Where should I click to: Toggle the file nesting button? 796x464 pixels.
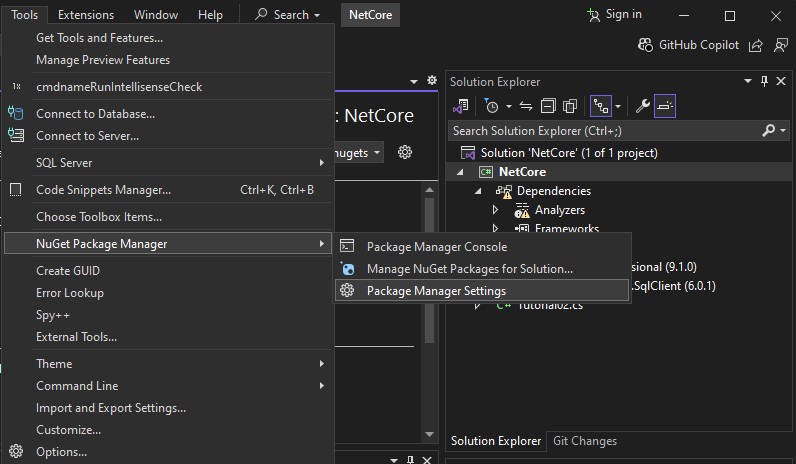pos(601,106)
